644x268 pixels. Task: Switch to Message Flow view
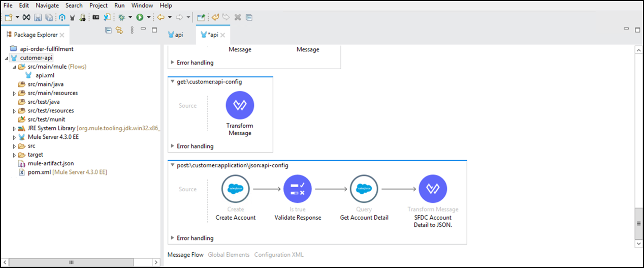185,255
